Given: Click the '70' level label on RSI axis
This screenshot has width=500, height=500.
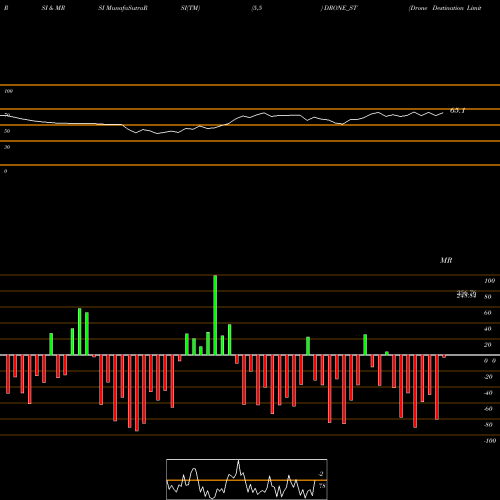Looking at the screenshot, I should pos(7,115).
